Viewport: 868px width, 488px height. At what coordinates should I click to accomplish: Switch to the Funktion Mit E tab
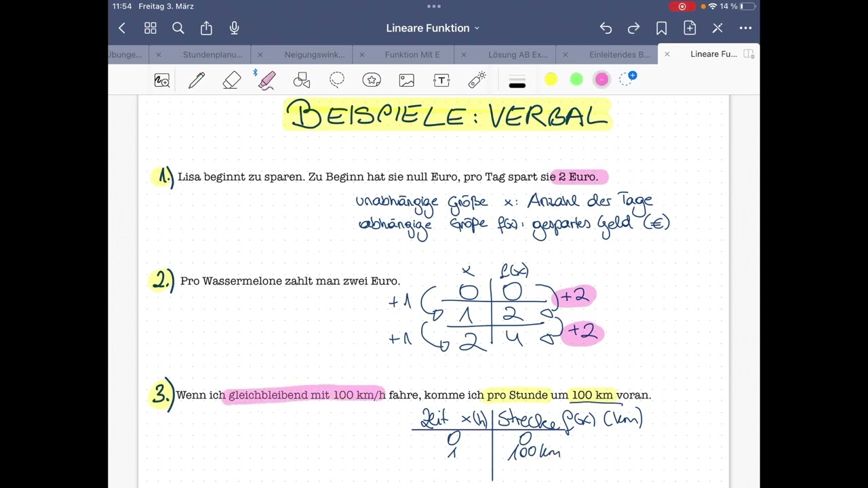[x=412, y=54]
